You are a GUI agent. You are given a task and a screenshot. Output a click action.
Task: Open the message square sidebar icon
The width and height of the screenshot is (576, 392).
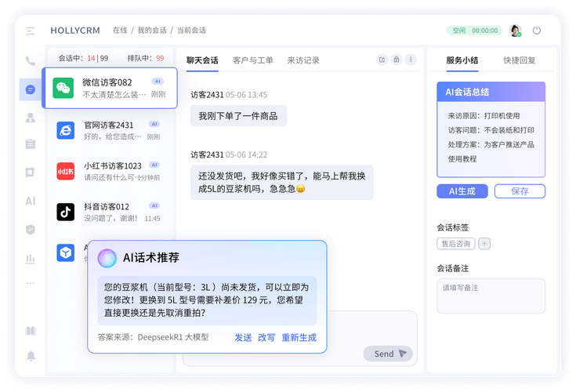coord(31,172)
